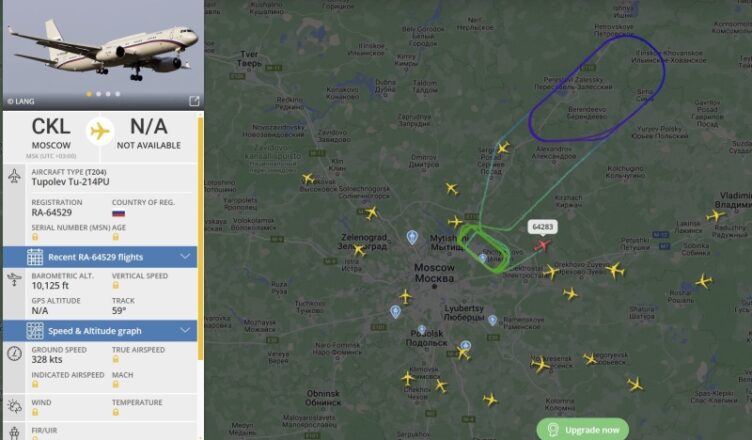This screenshot has height=440, width=752.
Task: Click the yellow plane icon between CKL and N/A
Action: pyautogui.click(x=100, y=131)
